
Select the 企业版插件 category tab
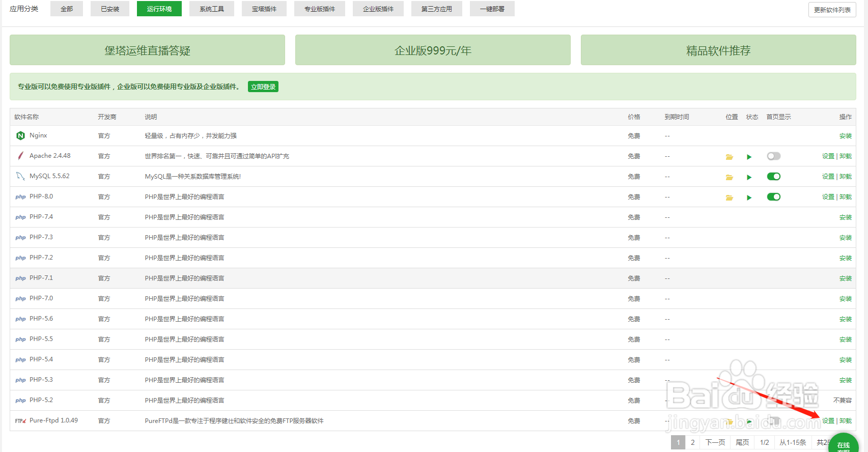pyautogui.click(x=378, y=9)
